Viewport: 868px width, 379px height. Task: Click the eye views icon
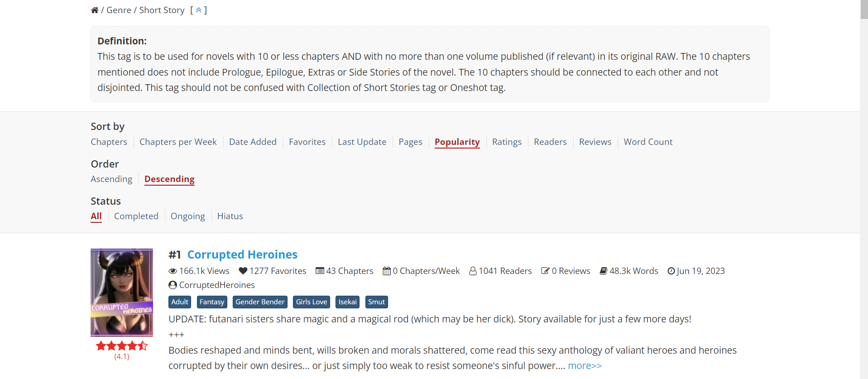coord(173,271)
